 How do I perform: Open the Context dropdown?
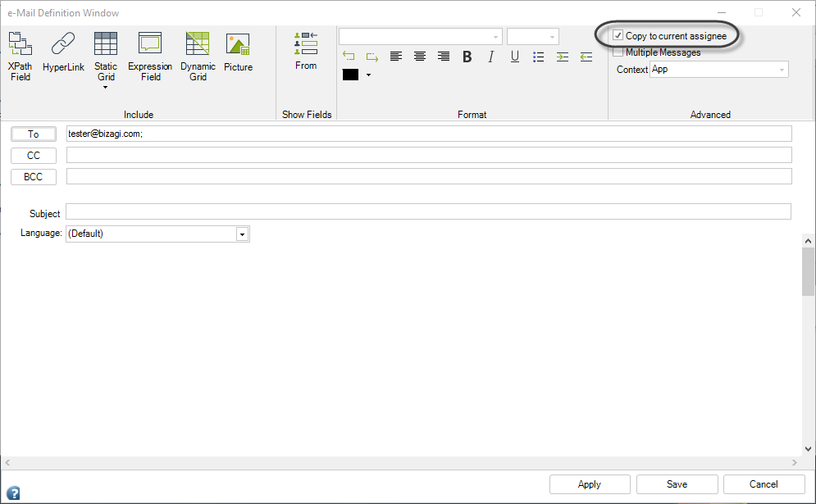coord(782,70)
